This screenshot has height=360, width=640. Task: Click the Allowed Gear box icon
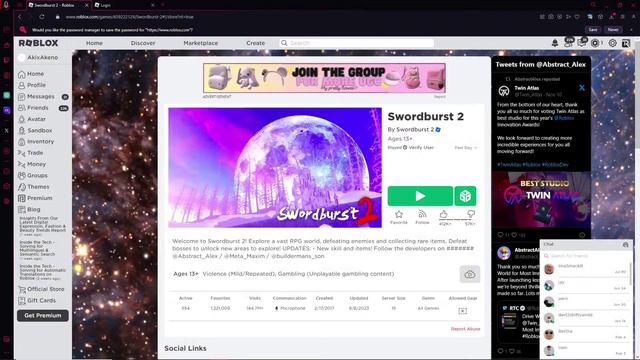(462, 311)
